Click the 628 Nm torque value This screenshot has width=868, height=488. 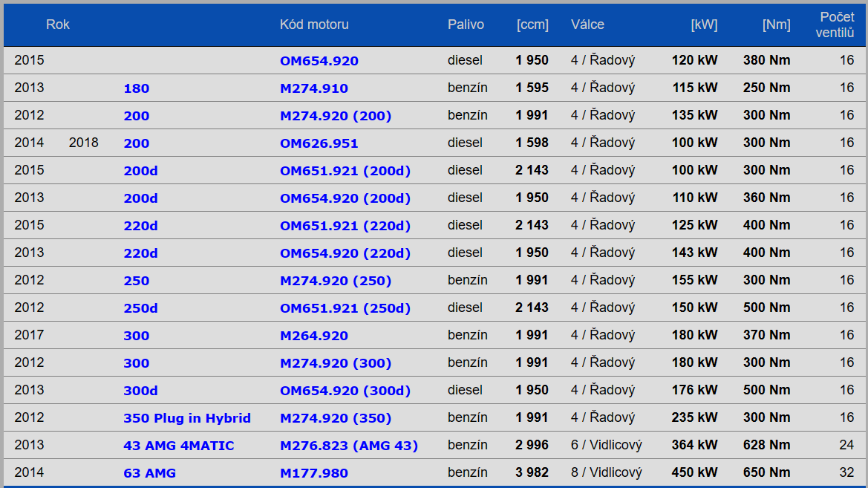(767, 445)
